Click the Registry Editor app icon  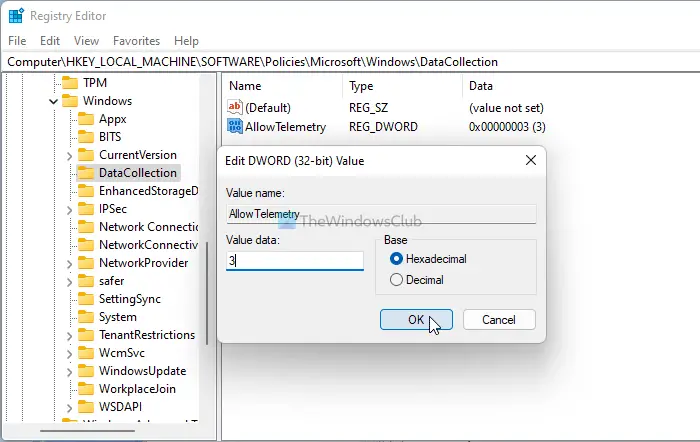click(x=16, y=16)
